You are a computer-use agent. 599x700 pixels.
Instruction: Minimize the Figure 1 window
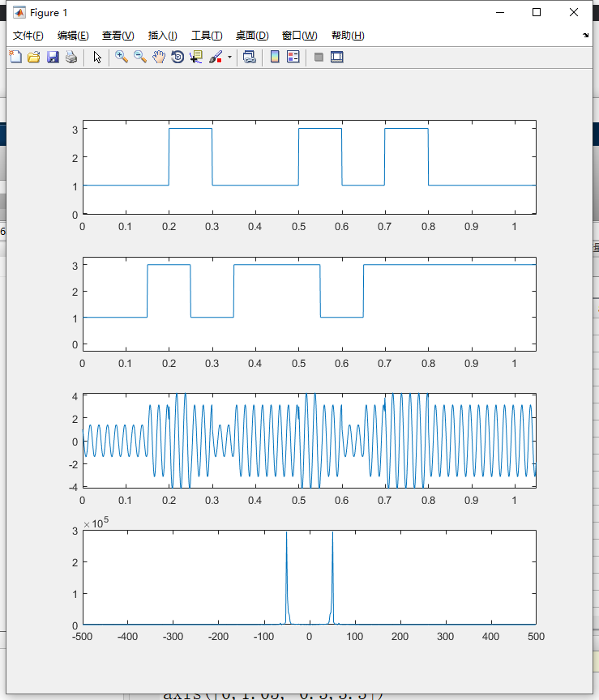[x=500, y=12]
